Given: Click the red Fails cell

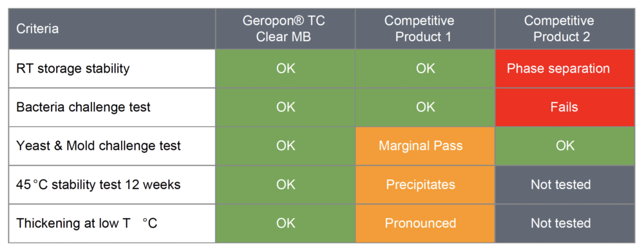Looking at the screenshot, I should click(x=565, y=107).
